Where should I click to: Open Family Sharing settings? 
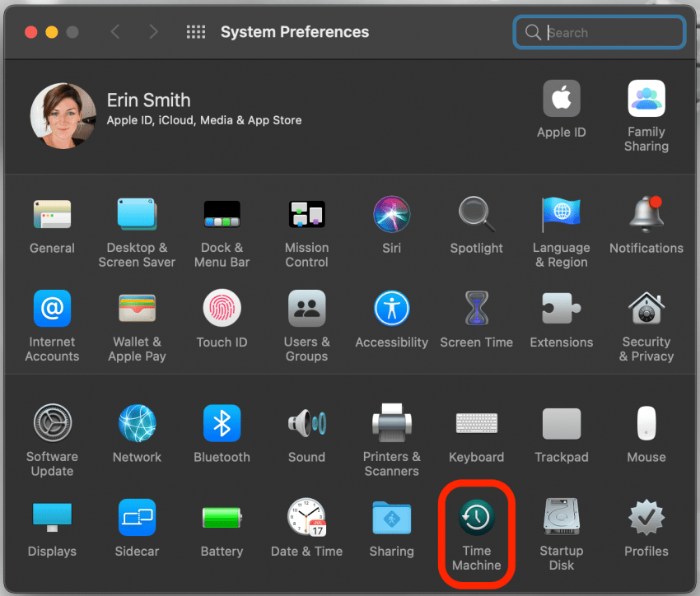646,100
